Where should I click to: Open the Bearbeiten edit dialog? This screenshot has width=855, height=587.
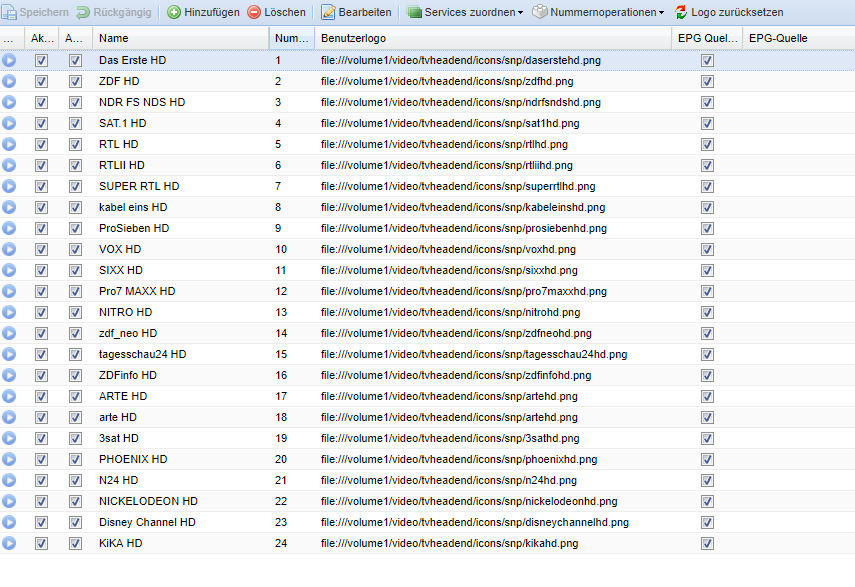pyautogui.click(x=356, y=12)
